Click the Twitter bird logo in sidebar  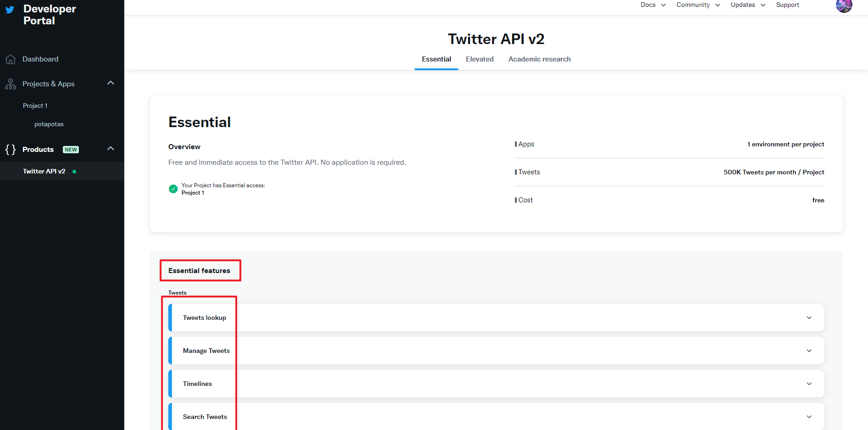coord(9,10)
